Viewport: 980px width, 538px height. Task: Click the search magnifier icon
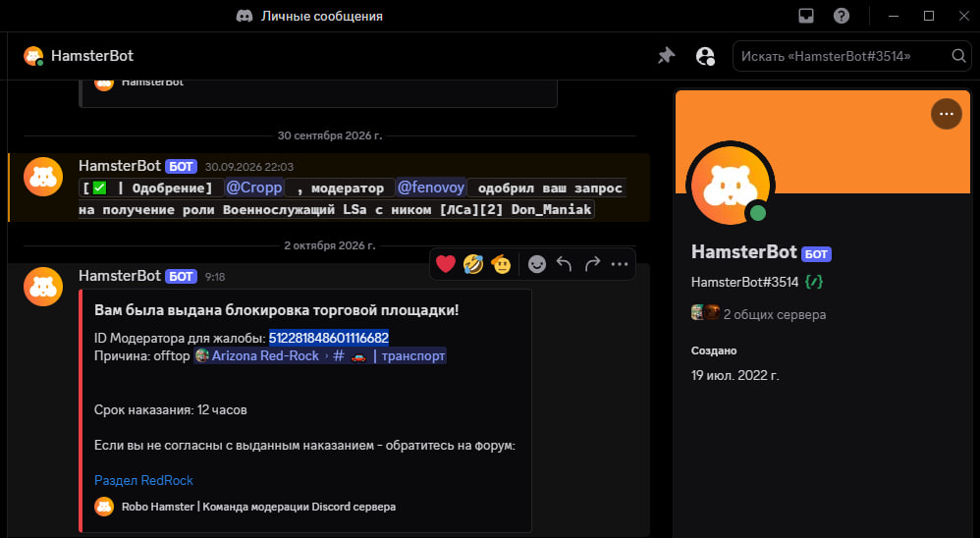tap(958, 56)
